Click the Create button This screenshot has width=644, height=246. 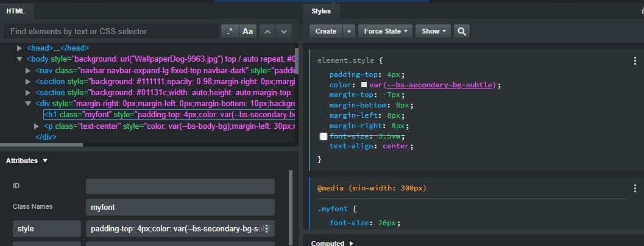tap(326, 31)
